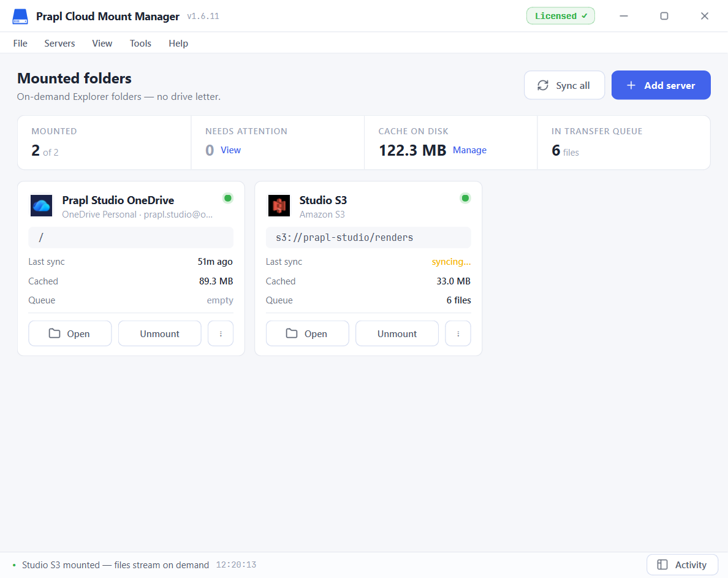
Task: Close the Cloud Mount Manager window
Action: click(x=705, y=16)
